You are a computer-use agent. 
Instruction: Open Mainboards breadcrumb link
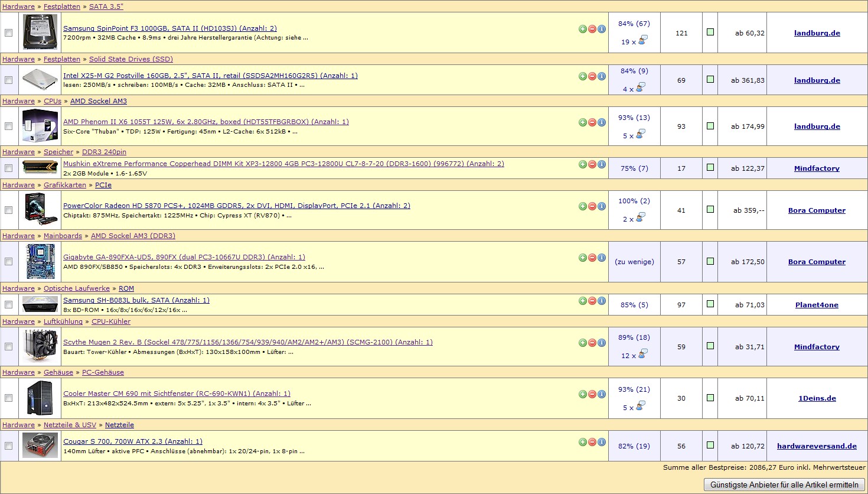63,236
